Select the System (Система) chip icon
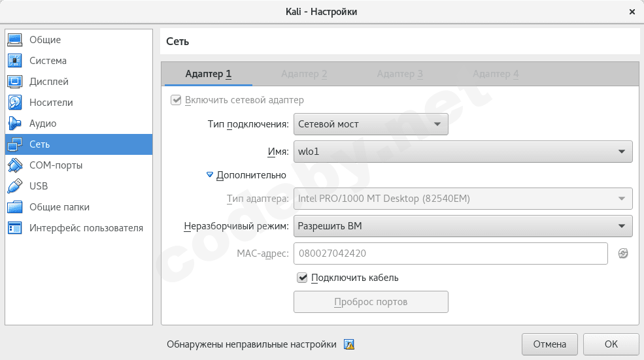644x360 pixels. point(15,61)
